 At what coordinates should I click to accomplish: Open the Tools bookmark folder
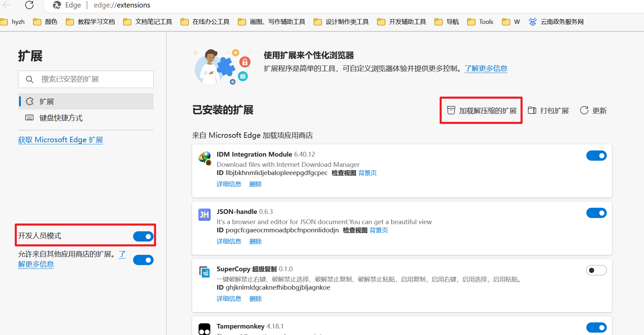[x=480, y=22]
